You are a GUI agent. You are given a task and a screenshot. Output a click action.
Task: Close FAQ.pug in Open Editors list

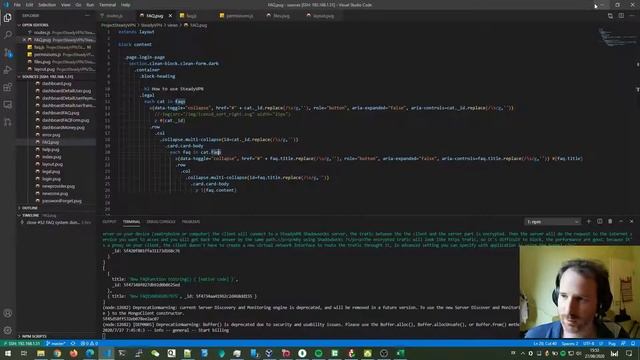(24, 40)
